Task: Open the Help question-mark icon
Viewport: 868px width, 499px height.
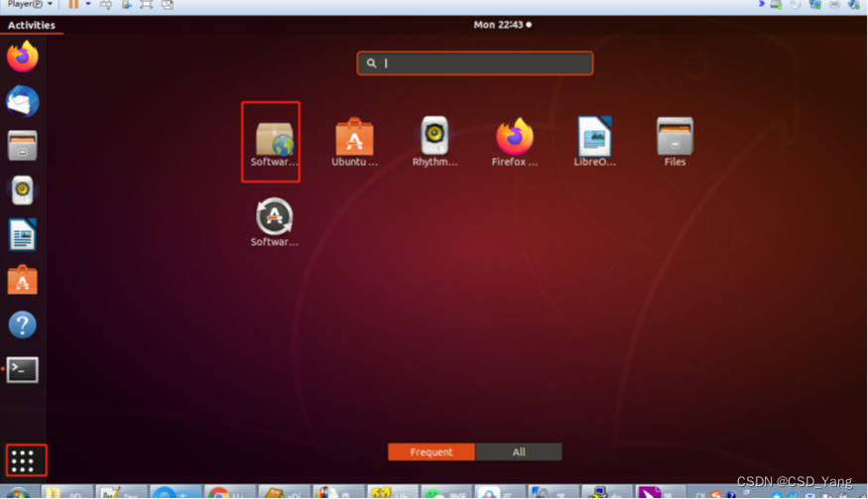Action: pyautogui.click(x=23, y=324)
